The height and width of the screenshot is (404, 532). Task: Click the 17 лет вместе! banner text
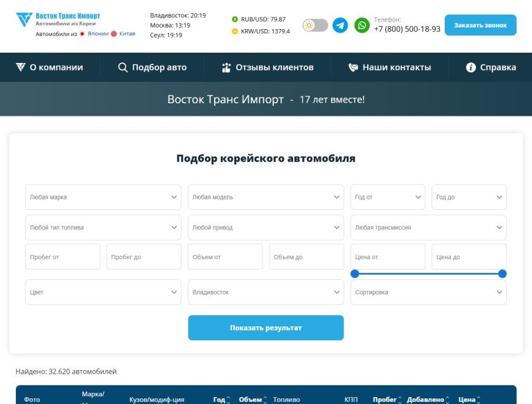click(x=332, y=100)
